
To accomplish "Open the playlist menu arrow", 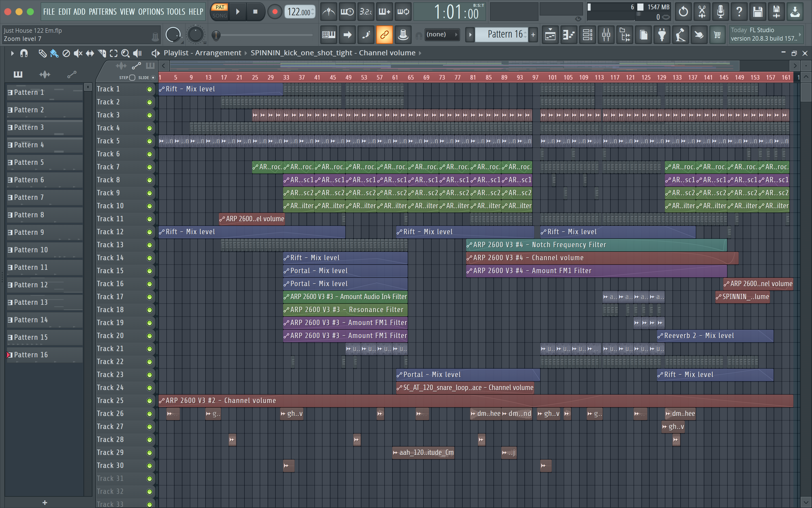I will [x=12, y=53].
